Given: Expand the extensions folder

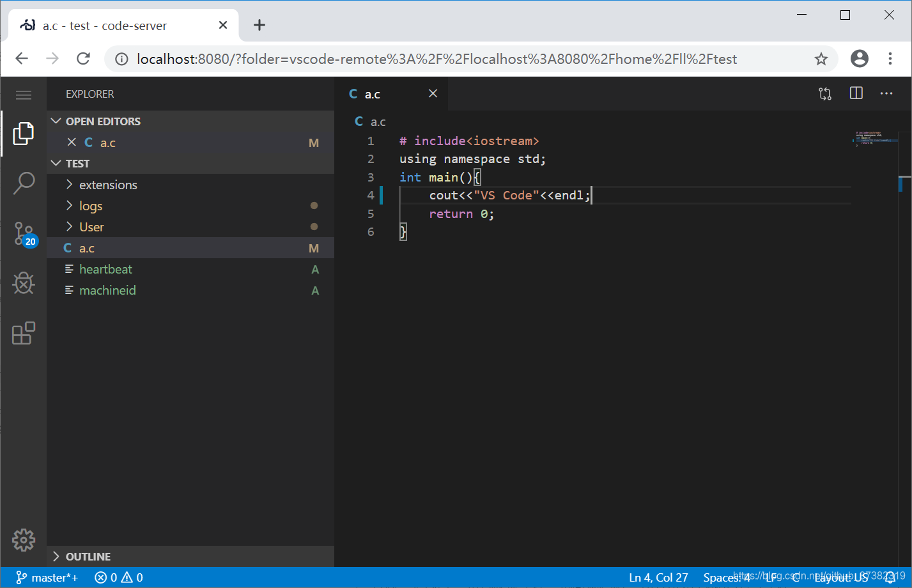Looking at the screenshot, I should 190,185.
